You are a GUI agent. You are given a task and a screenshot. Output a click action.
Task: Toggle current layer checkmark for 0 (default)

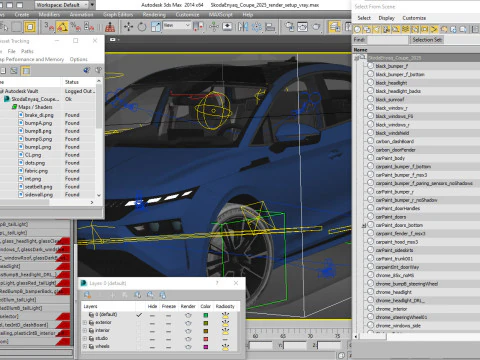click(x=139, y=315)
